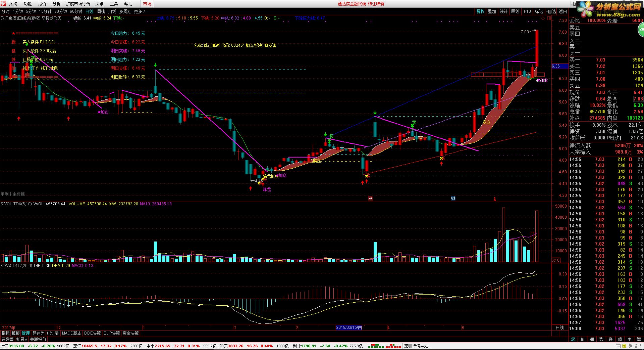Image resolution: width=644 pixels, height=350 pixels.
Task: Switch to the 60分钟 period
Action: [x=76, y=11]
